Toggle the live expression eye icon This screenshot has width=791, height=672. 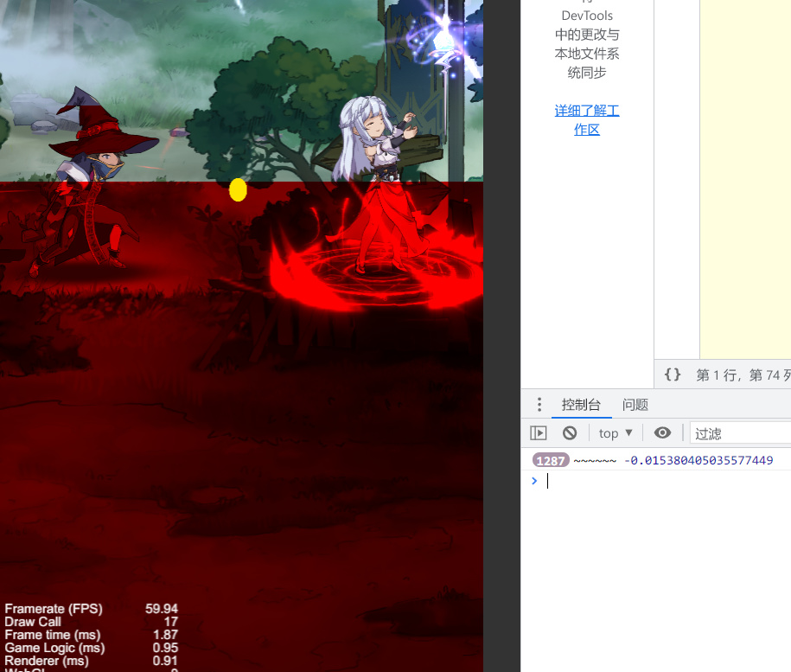point(662,432)
